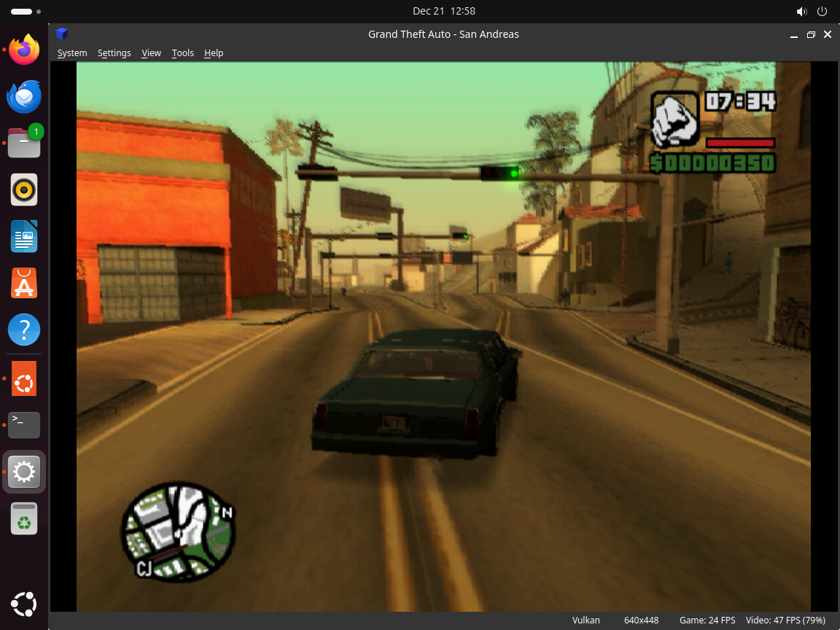Open the Help menu
This screenshot has width=840, height=630.
tap(214, 53)
